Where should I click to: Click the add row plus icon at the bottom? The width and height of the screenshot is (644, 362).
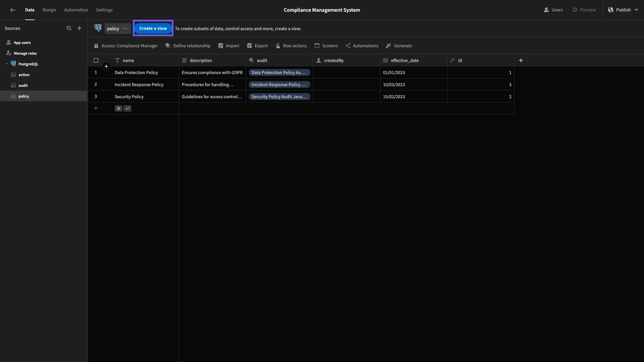point(96,108)
